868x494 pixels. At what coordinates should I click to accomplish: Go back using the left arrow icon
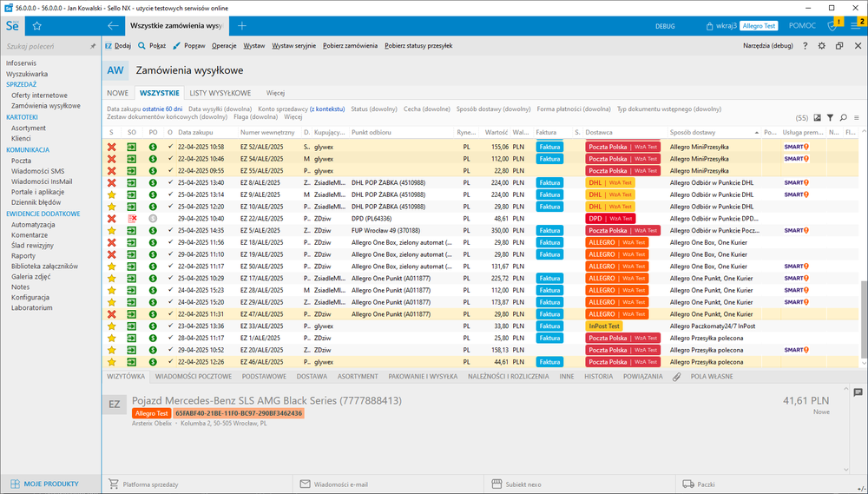(x=112, y=27)
